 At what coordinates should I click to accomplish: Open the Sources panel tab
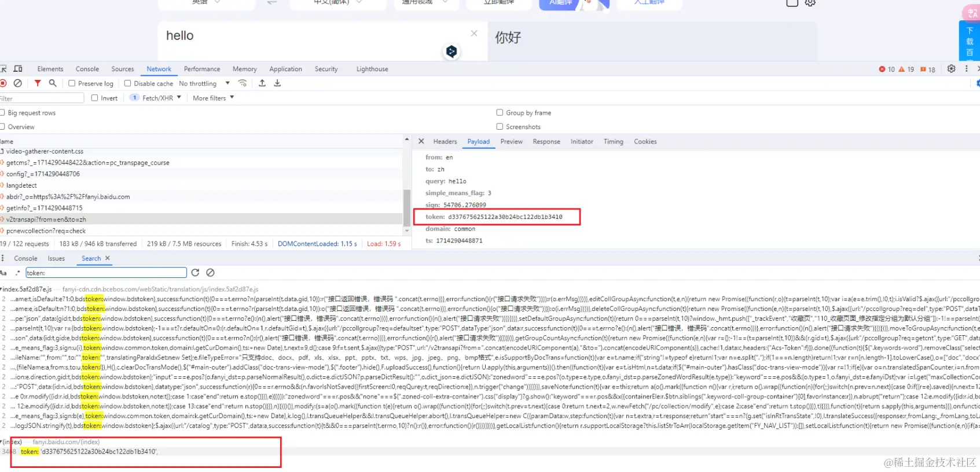pyautogui.click(x=123, y=69)
